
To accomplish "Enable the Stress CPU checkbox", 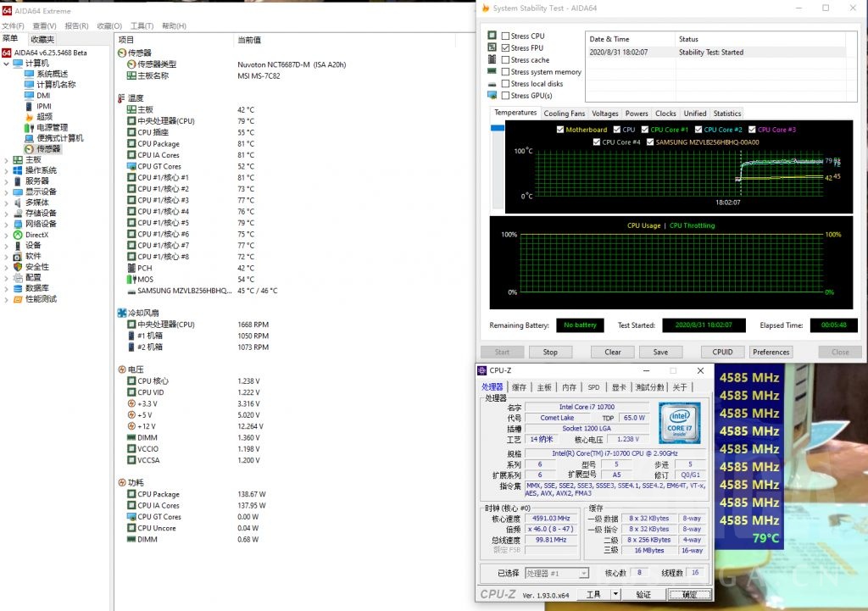I will tap(505, 36).
